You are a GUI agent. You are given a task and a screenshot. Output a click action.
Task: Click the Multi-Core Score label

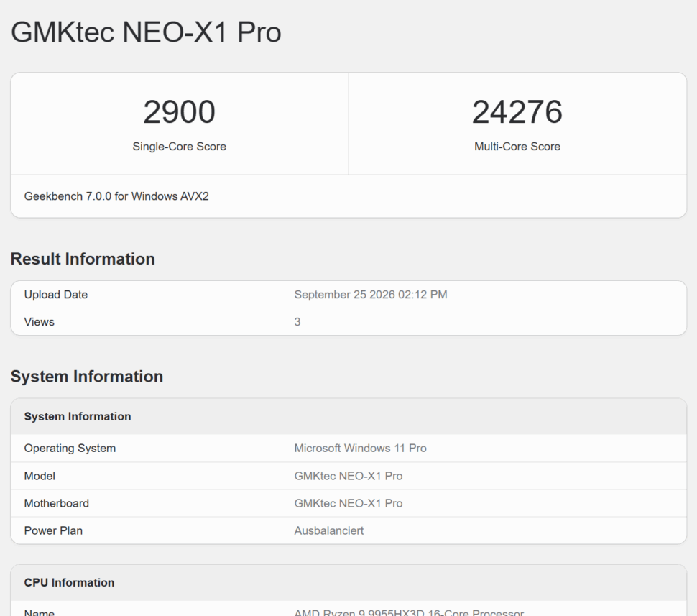coord(517,147)
